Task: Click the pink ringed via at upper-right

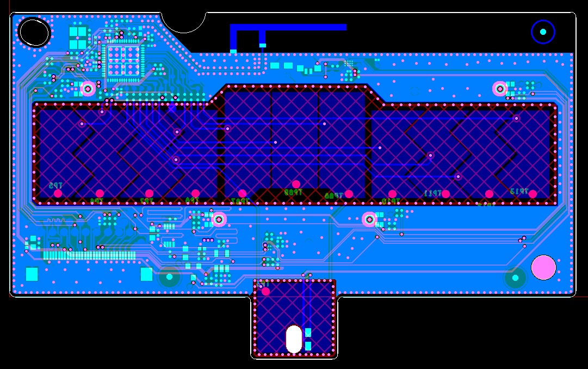Action: click(500, 88)
